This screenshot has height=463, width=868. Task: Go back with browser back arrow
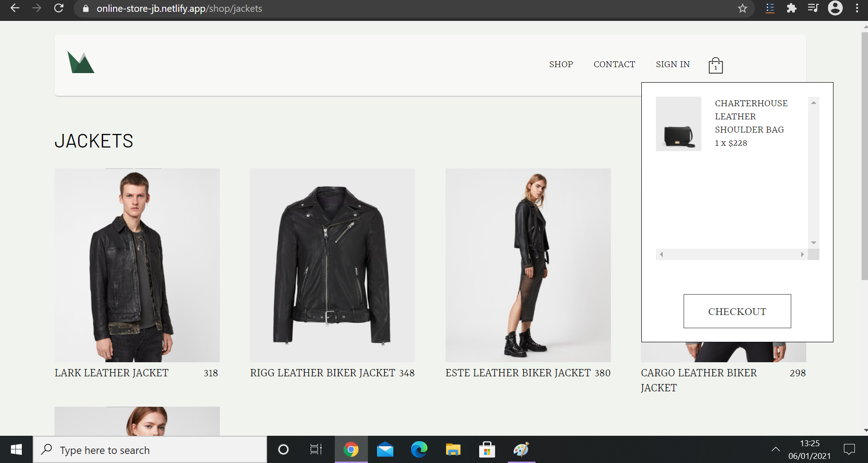pyautogui.click(x=15, y=8)
